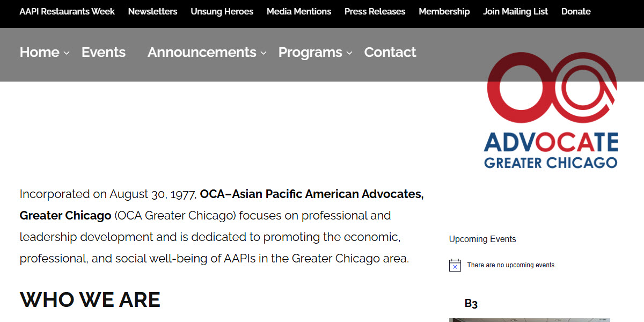The width and height of the screenshot is (644, 322).
Task: Open the Newsletters page
Action: click(x=152, y=11)
